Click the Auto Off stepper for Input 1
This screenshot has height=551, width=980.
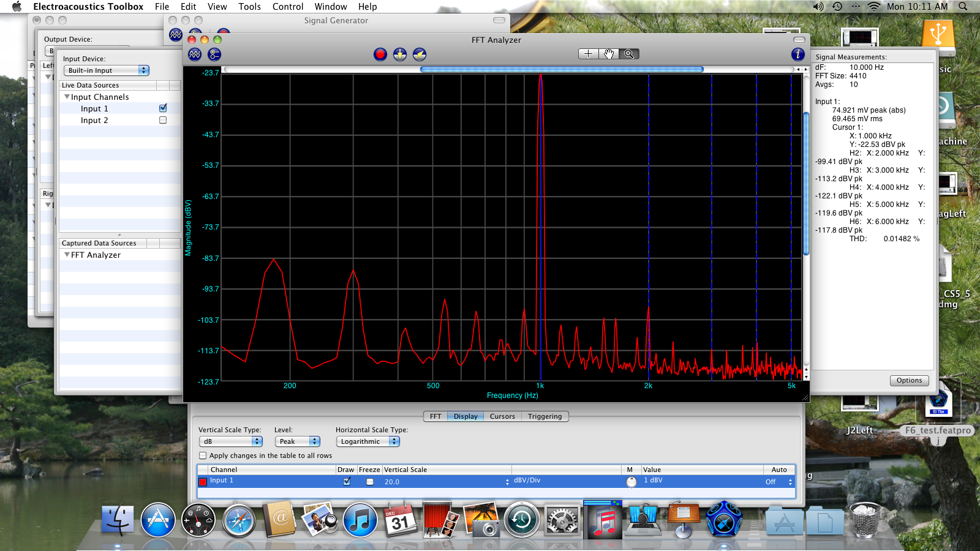pos(790,482)
